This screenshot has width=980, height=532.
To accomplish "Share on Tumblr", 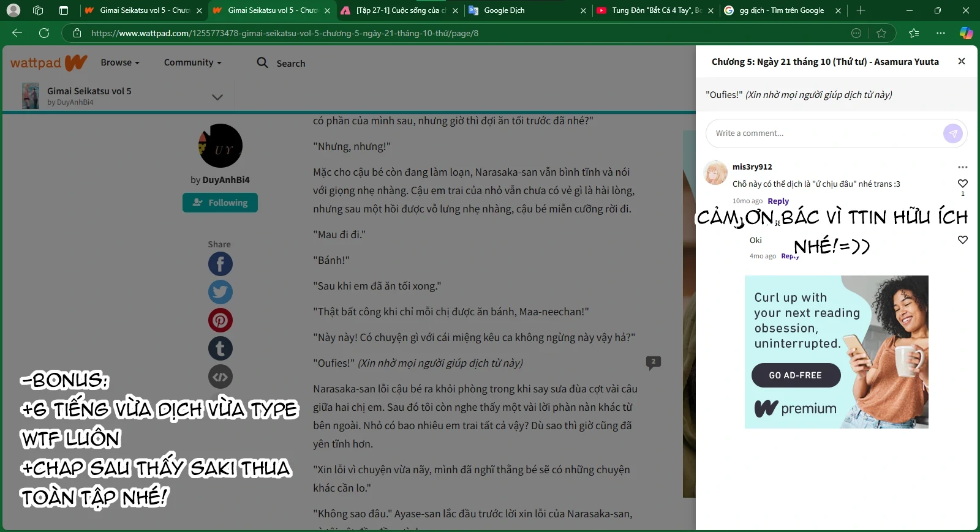I will [x=220, y=348].
